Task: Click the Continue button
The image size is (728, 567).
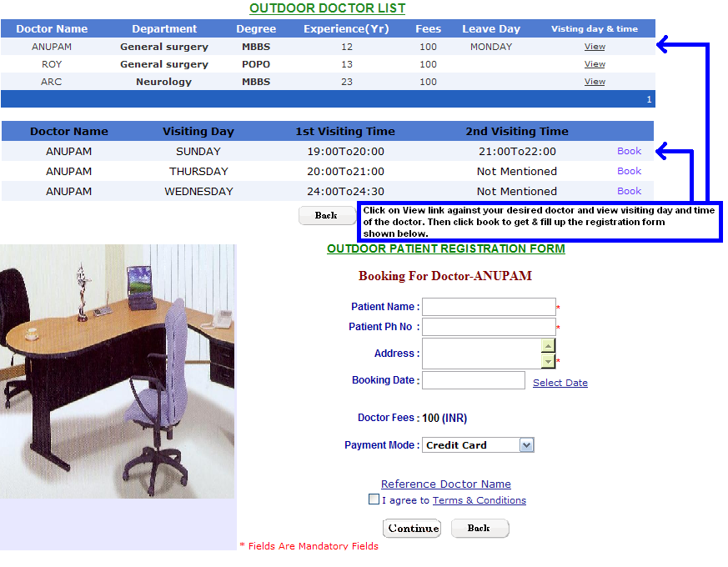Action: (412, 529)
